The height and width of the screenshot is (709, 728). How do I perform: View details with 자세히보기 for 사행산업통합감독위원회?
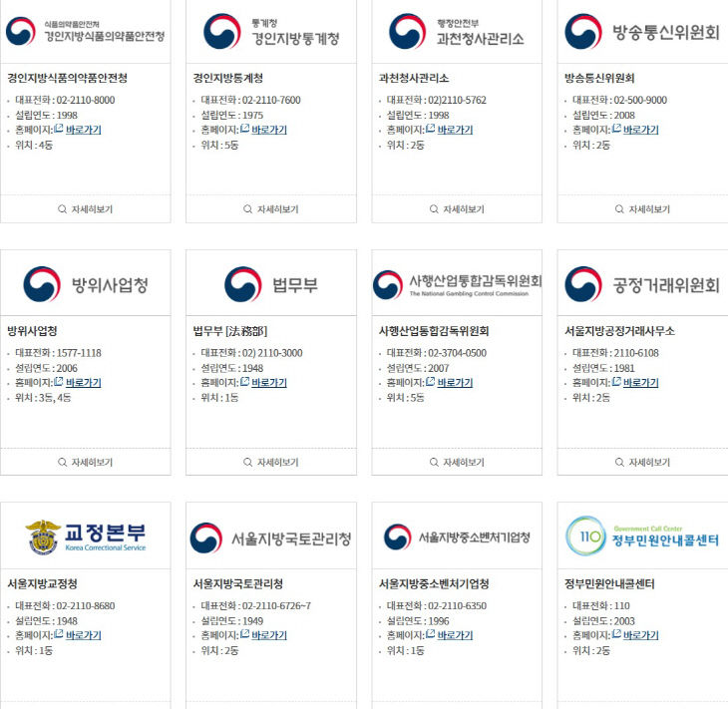click(x=457, y=463)
